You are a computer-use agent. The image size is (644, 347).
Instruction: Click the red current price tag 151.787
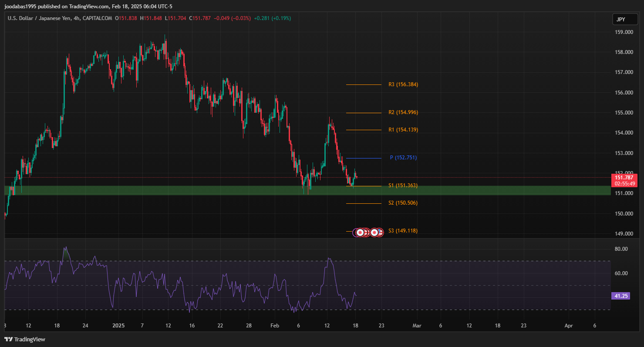[x=624, y=178]
